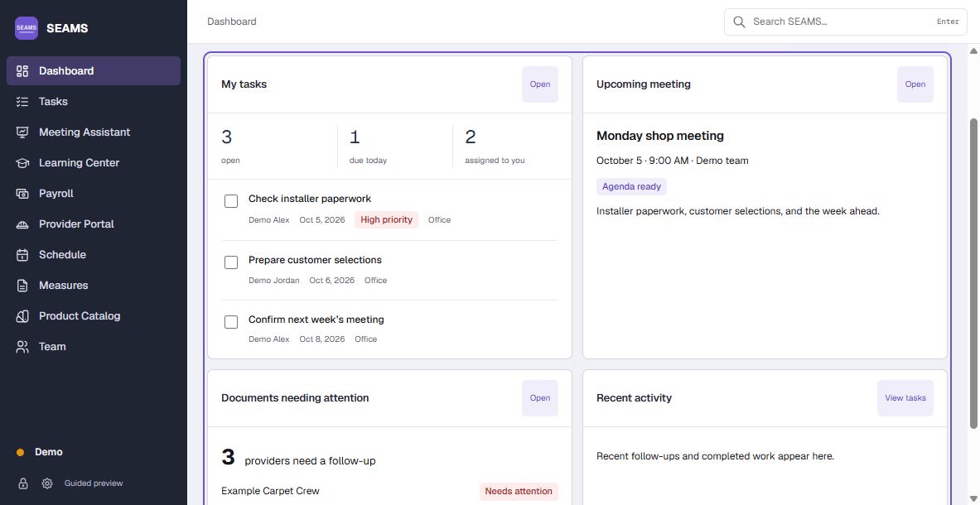
Task: Click the Tasks checklist icon in sidebar
Action: [x=22, y=102]
